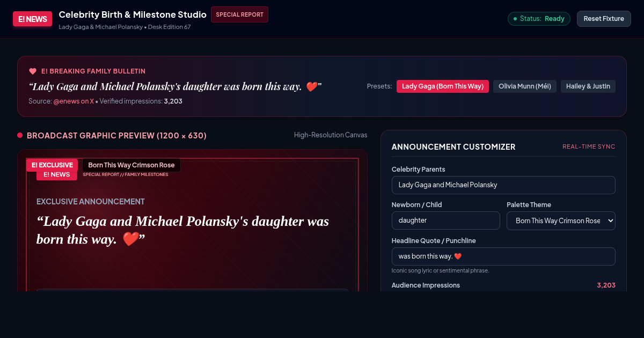Click the E! NEWS logo in header

[x=33, y=19]
